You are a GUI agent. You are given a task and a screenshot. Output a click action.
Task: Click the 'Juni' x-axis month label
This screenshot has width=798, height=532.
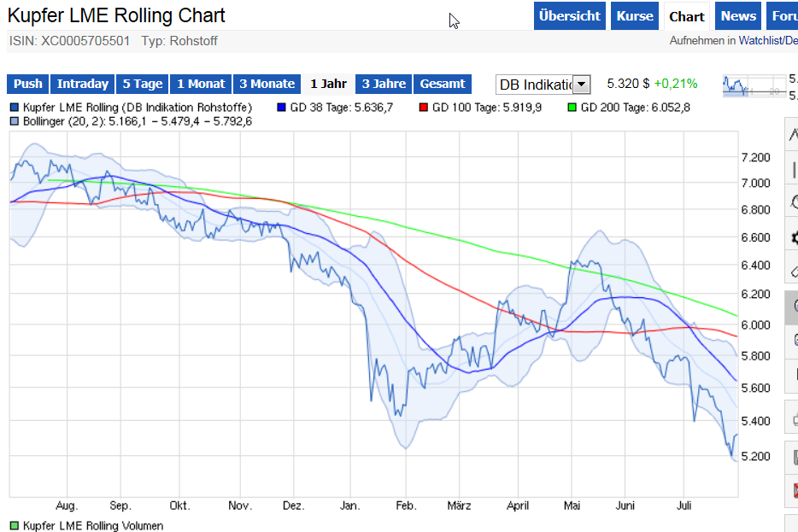[625, 506]
